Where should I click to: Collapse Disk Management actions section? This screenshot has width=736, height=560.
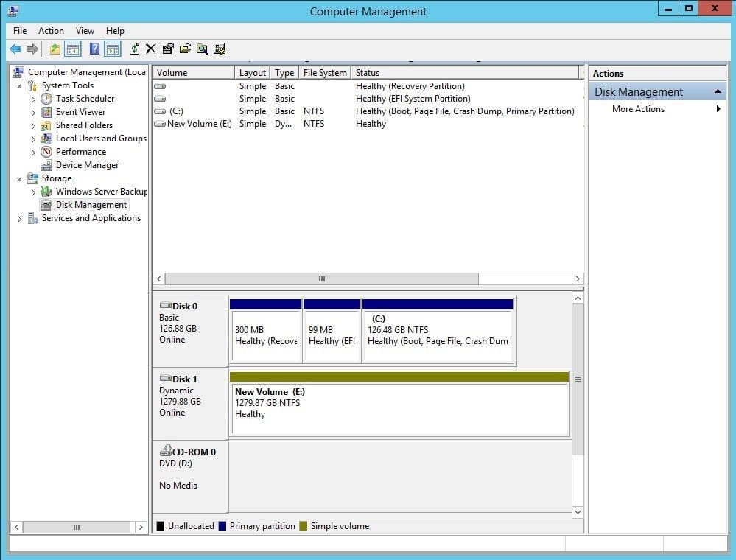[x=718, y=91]
